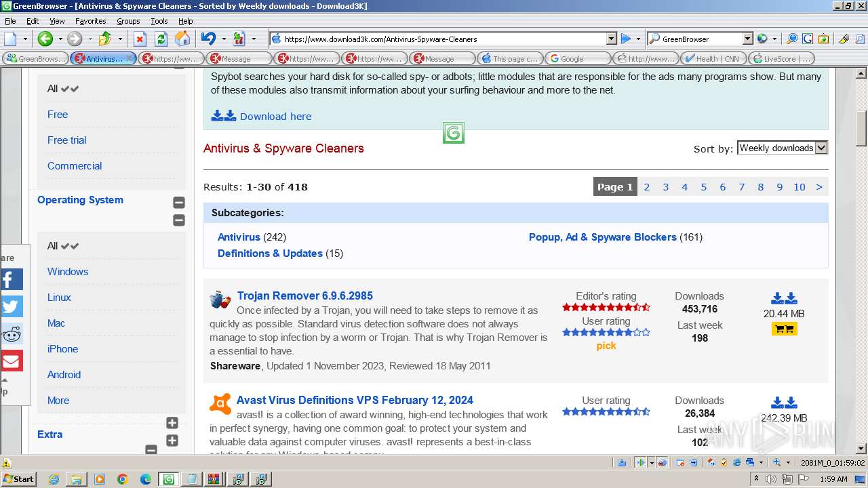
Task: Share page via red email icon
Action: click(11, 361)
